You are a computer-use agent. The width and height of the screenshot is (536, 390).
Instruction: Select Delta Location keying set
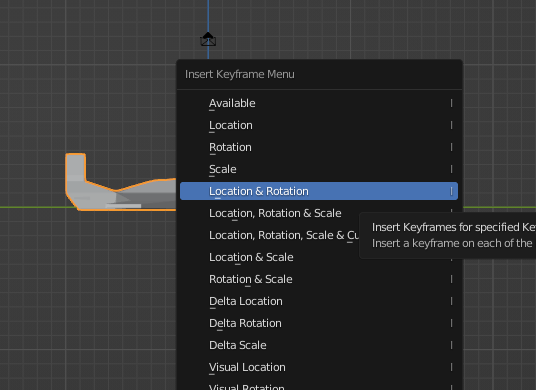[319, 301]
